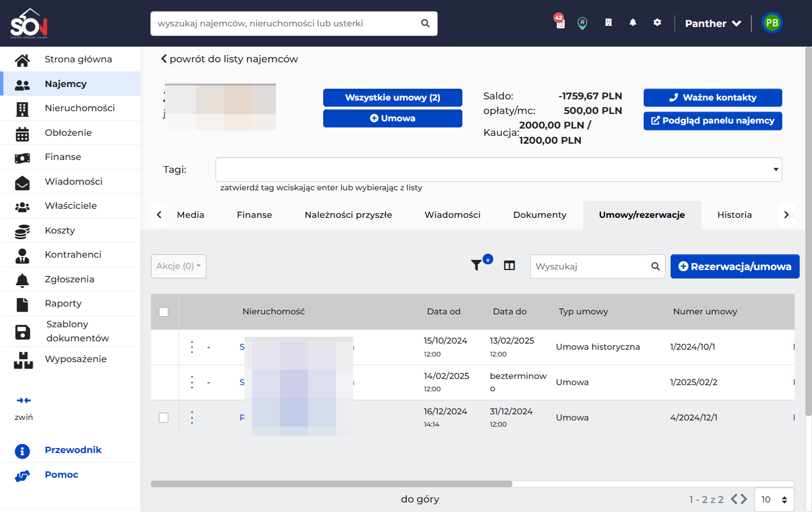812x512 pixels.
Task: Collapse the sidebar with the zwiń arrows
Action: (24, 401)
